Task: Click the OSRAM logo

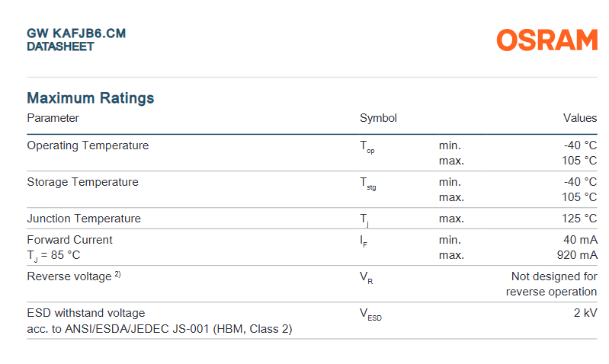Action: click(x=546, y=40)
